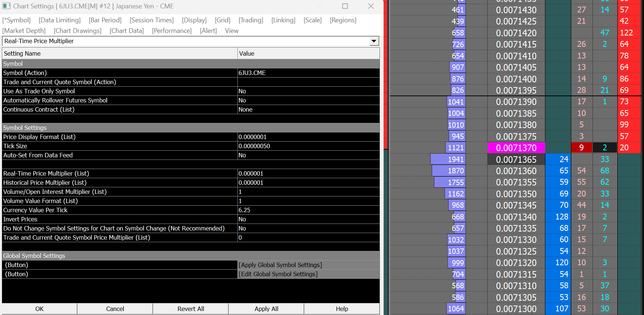The width and height of the screenshot is (644, 315).
Task: Open the Performance tab
Action: pyautogui.click(x=172, y=31)
